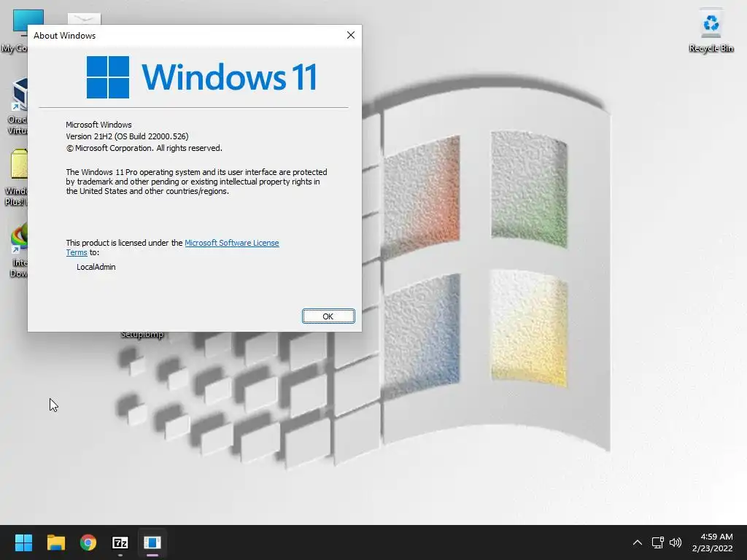The image size is (747, 560).
Task: Select the Recycle Bin desktop icon
Action: (711, 31)
